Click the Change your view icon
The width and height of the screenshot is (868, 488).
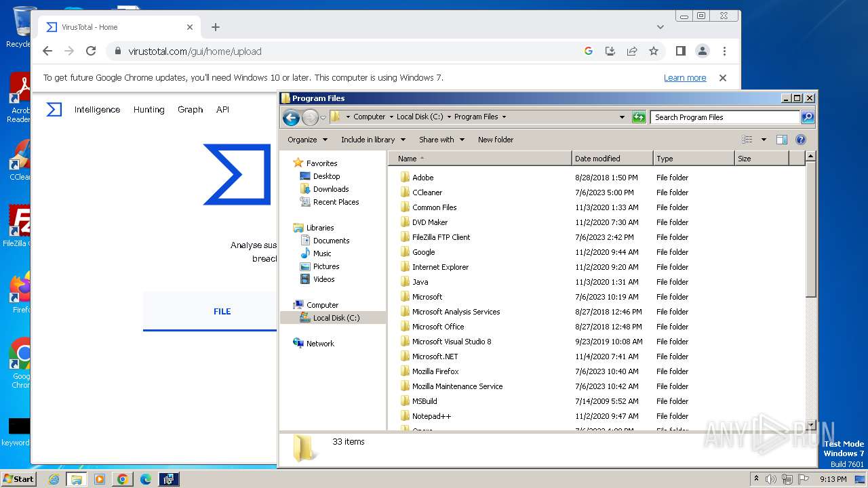[x=747, y=140]
